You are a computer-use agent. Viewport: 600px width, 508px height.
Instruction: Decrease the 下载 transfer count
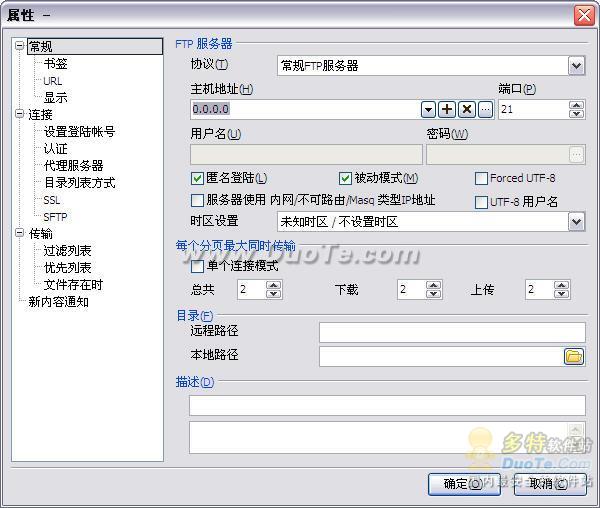[x=434, y=294]
